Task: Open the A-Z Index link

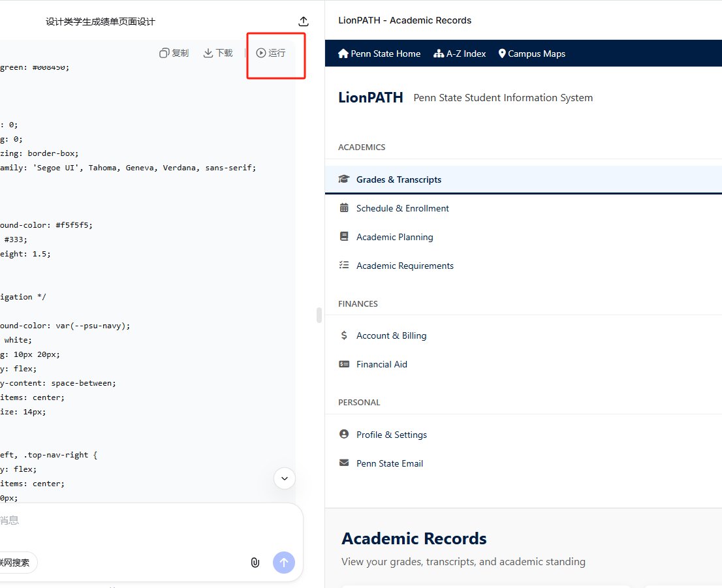Action: pos(460,54)
